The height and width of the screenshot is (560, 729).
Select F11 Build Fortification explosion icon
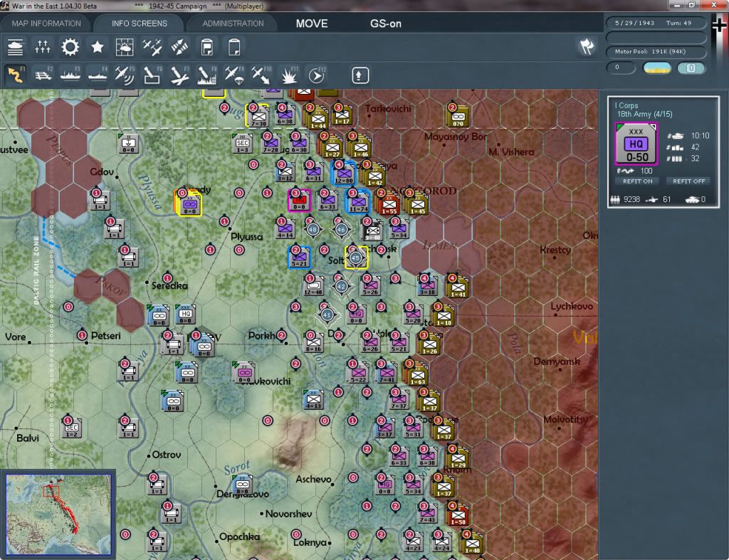click(289, 75)
